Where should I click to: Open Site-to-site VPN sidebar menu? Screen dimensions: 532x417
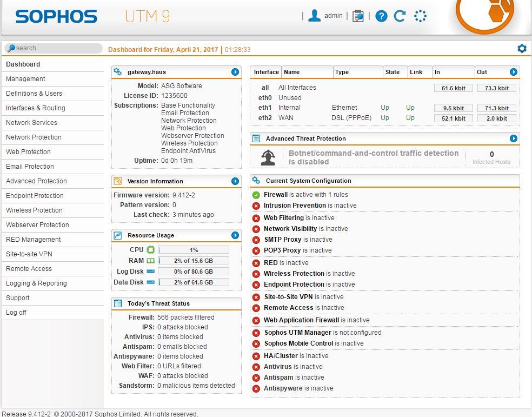click(52, 254)
